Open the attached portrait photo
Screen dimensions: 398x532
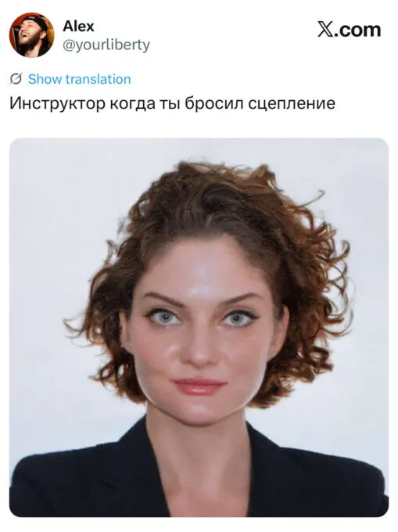199,327
